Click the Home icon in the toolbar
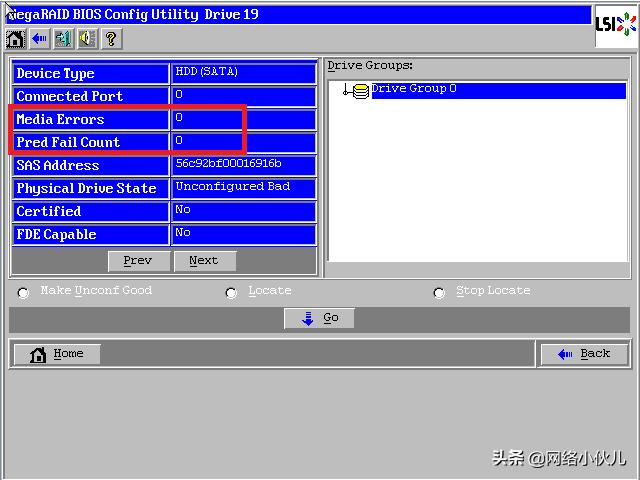The height and width of the screenshot is (480, 640). tap(16, 39)
